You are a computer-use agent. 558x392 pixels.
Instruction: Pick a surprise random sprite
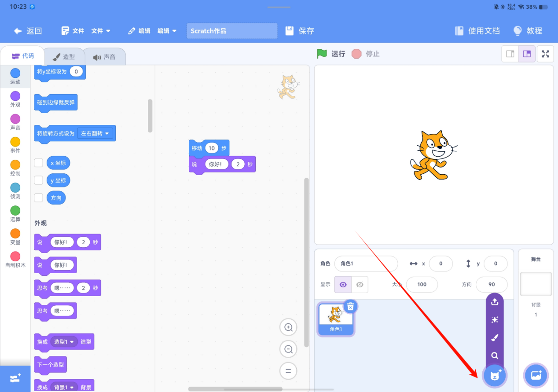tap(494, 320)
